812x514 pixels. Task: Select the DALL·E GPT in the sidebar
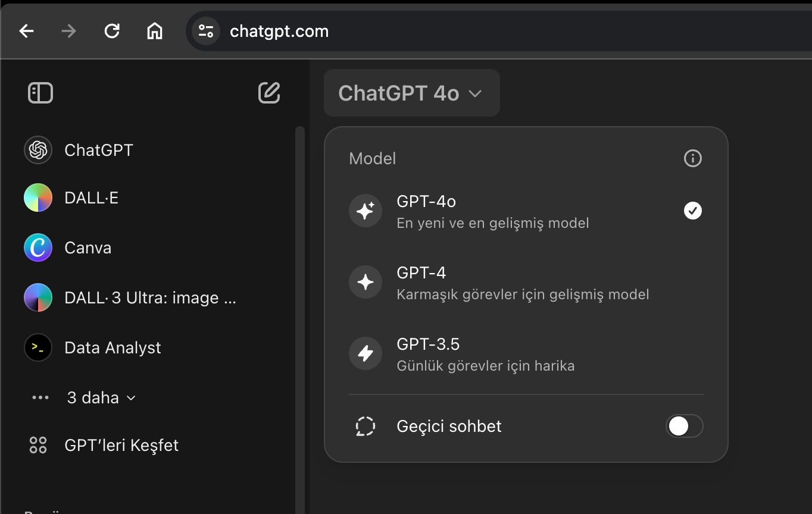tap(90, 198)
